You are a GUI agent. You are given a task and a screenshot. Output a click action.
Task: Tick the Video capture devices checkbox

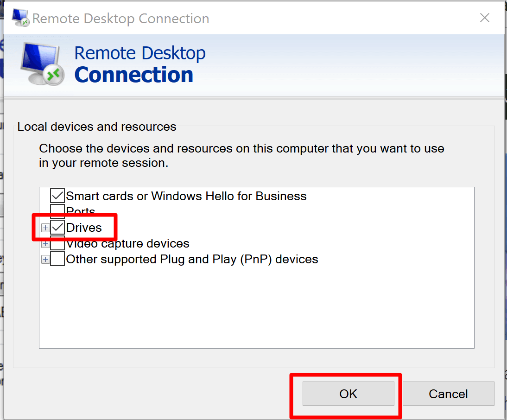(x=57, y=243)
